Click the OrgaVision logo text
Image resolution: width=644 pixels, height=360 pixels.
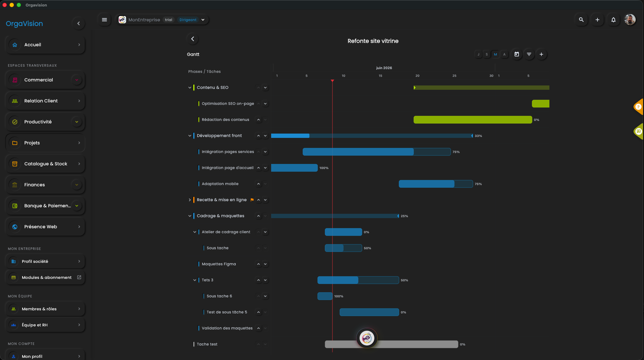coord(24,24)
